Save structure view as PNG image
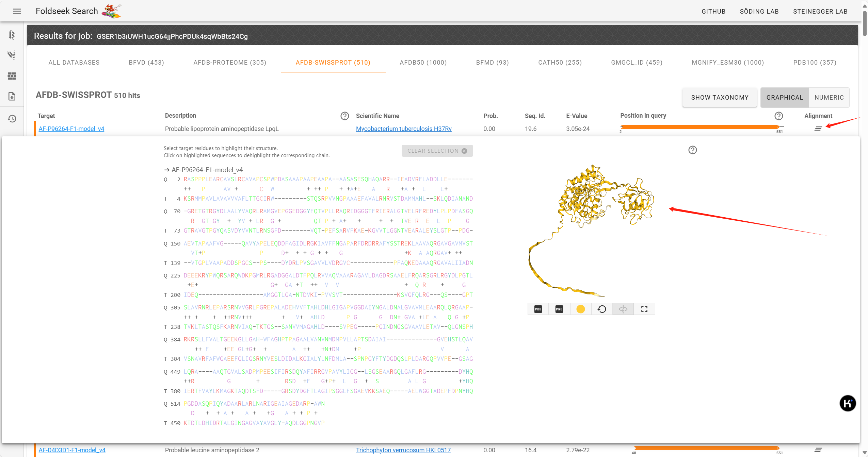The height and width of the screenshot is (457, 868). click(x=559, y=309)
